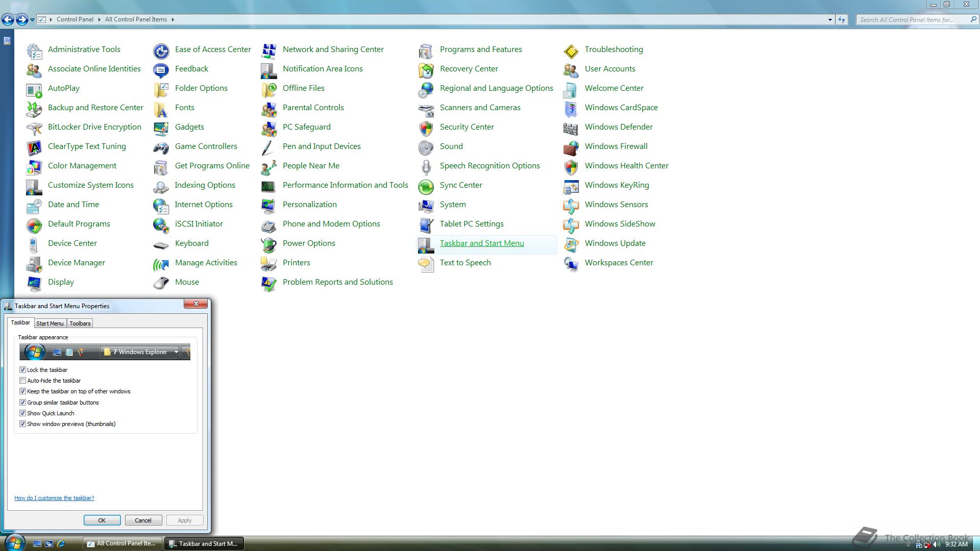The height and width of the screenshot is (551, 980).
Task: Toggle the Lock the taskbar checkbox
Action: 22,369
